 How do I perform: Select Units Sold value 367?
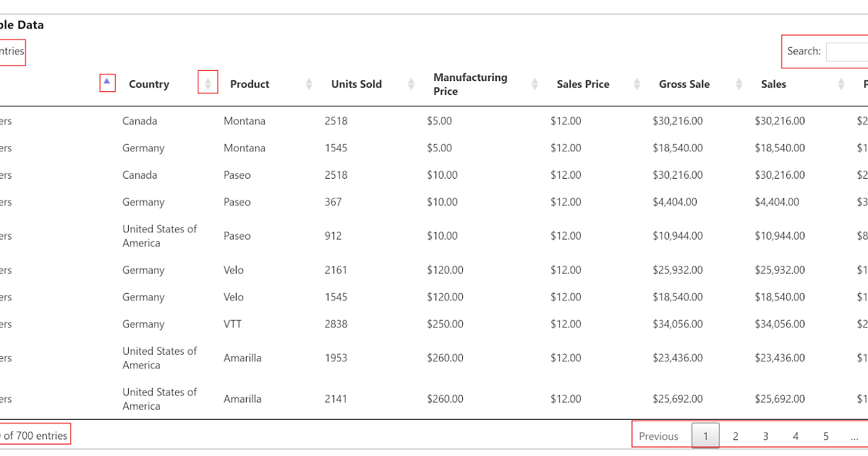pyautogui.click(x=333, y=202)
